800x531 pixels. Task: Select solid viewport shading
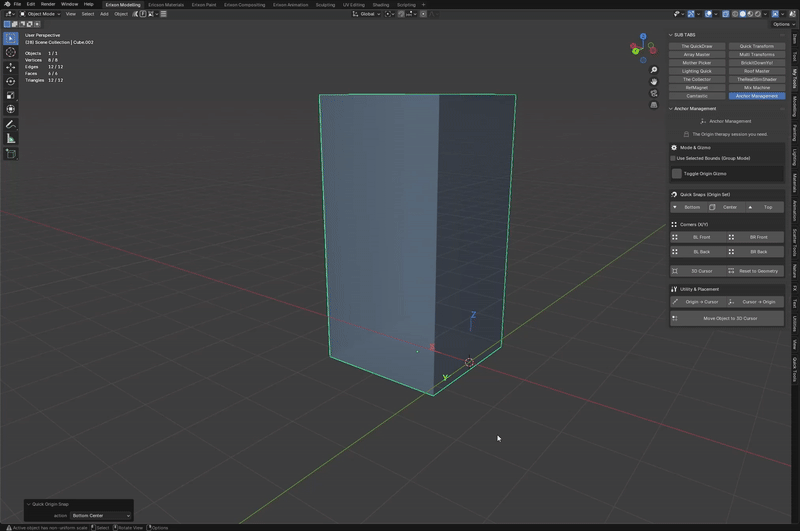click(743, 14)
